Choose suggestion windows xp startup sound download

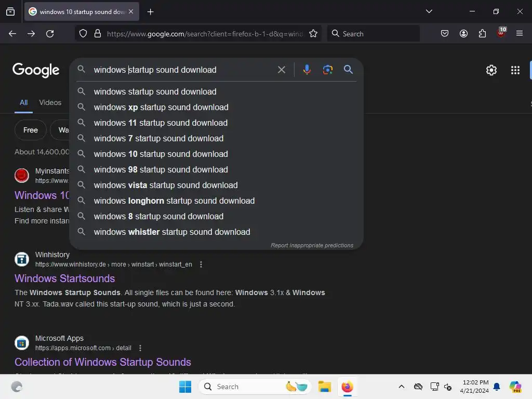[x=217, y=107]
